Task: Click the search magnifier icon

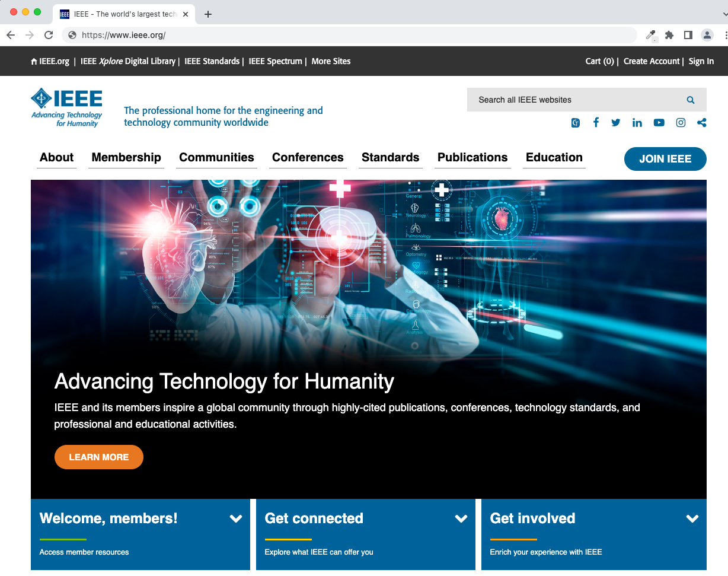Action: [x=691, y=100]
